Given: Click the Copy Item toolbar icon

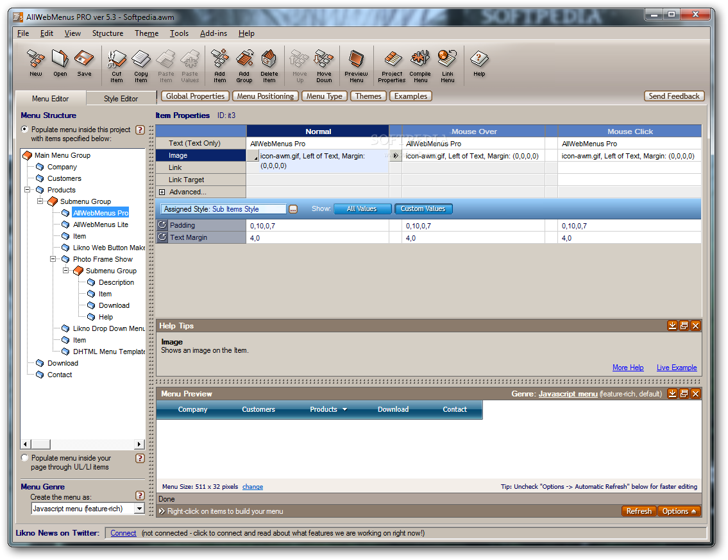Looking at the screenshot, I should tap(140, 67).
